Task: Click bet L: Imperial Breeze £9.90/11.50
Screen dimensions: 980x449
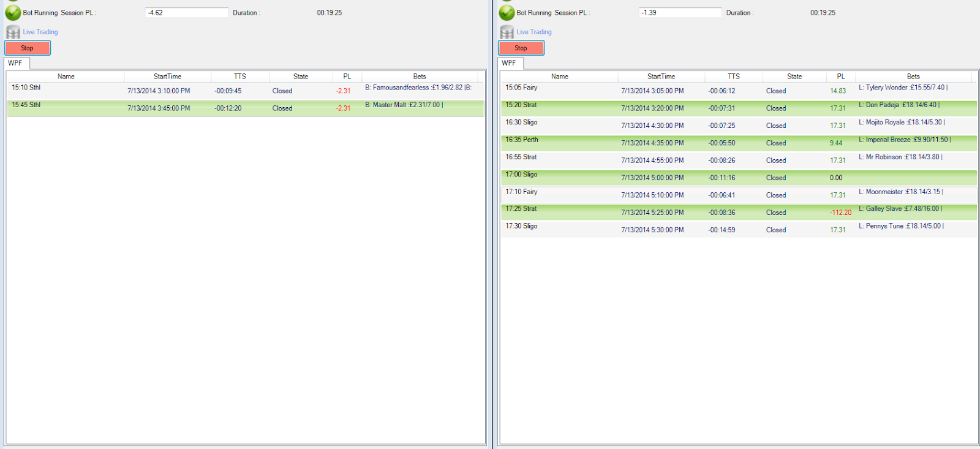Action: tap(905, 140)
